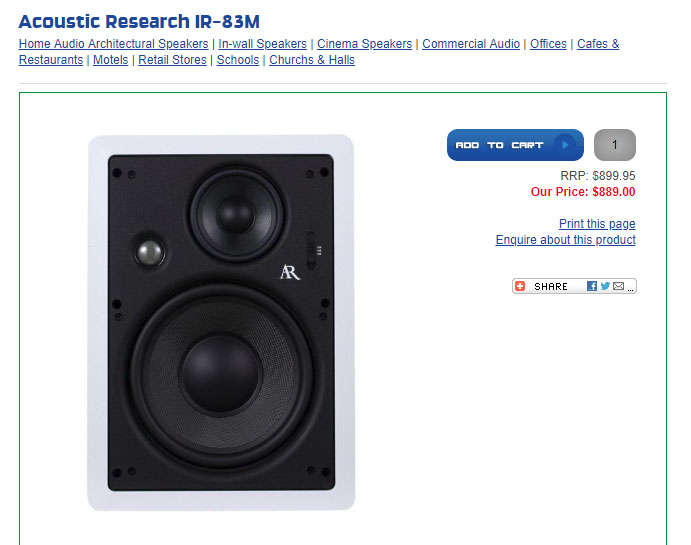This screenshot has width=691, height=545.
Task: Click Enquire about this product
Action: coord(565,240)
